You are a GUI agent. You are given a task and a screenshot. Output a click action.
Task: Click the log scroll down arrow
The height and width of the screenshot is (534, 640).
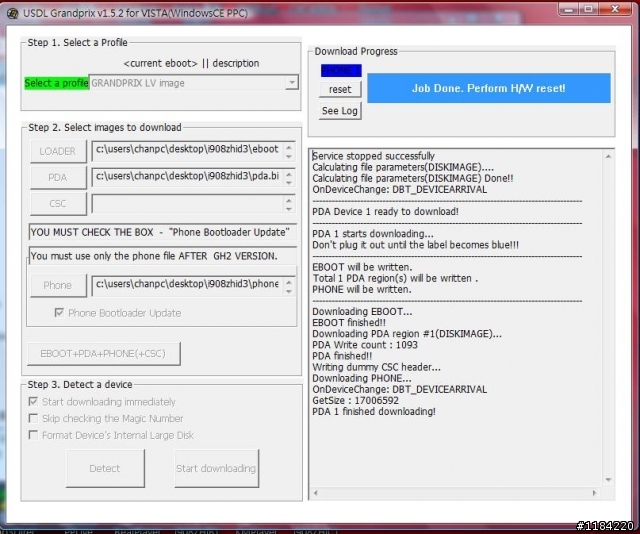pos(608,479)
